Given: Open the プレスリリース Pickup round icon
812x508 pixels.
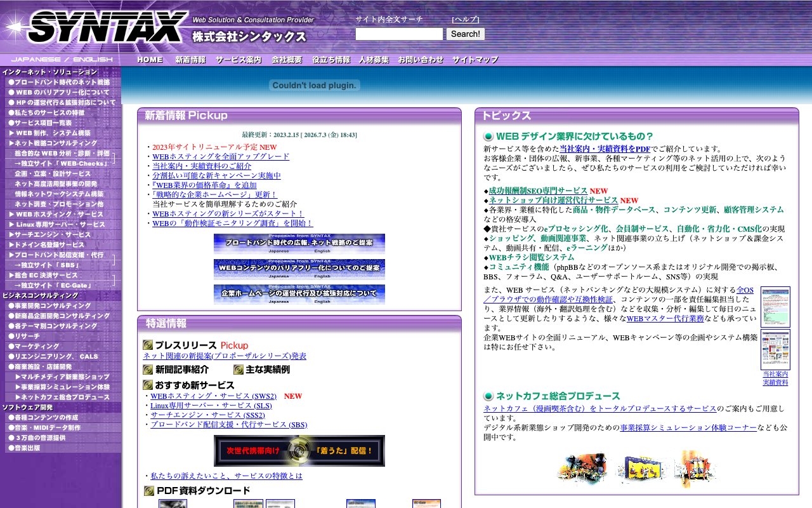Looking at the screenshot, I should pos(148,345).
